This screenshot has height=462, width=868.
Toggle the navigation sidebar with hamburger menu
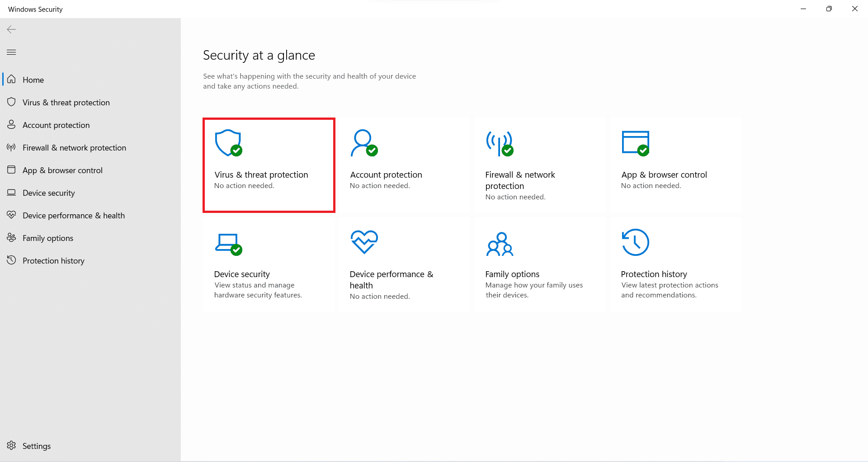pyautogui.click(x=11, y=52)
